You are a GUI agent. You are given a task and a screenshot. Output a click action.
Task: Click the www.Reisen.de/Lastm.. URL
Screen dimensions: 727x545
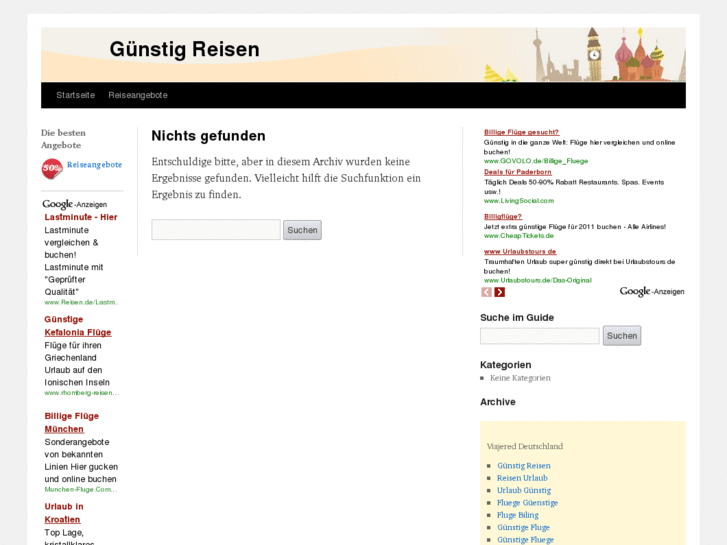[81, 302]
